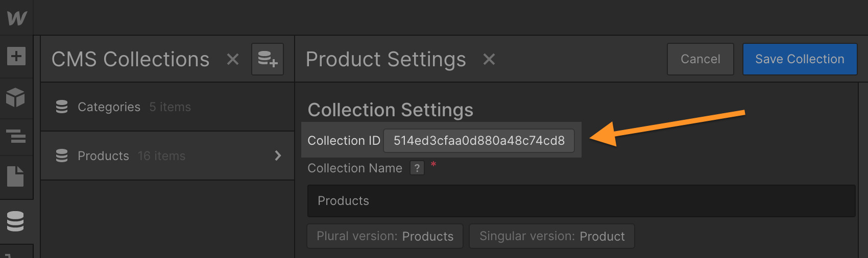Click the Collection ID value field
This screenshot has width=868, height=258.
479,141
